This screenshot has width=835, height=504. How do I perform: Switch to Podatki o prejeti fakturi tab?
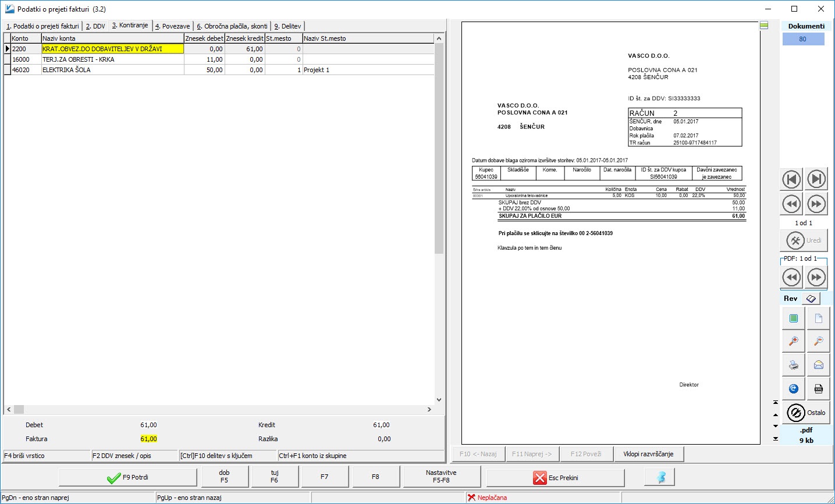click(42, 26)
